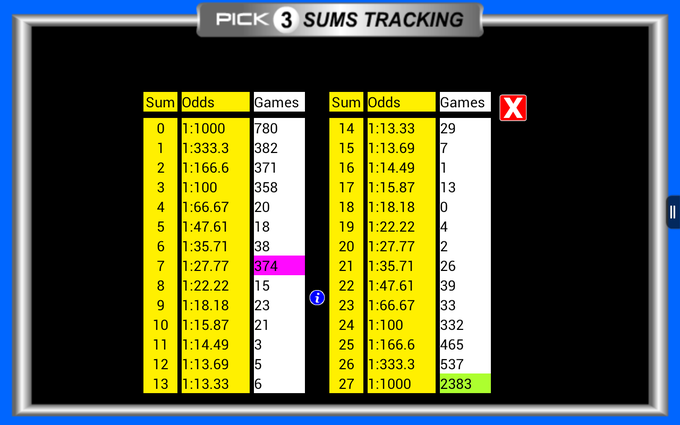Viewport: 680px width, 425px height.
Task: Select the green highlighted 2383 games cell
Action: point(465,383)
